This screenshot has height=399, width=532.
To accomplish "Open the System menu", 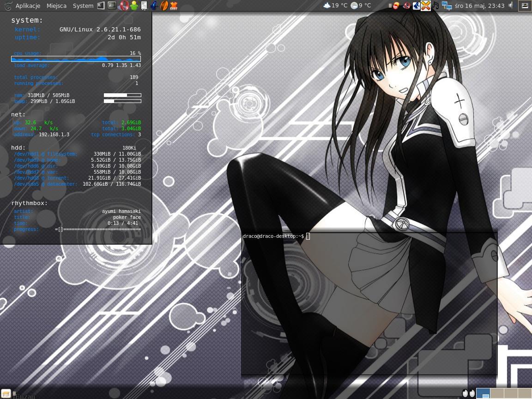I will click(83, 6).
